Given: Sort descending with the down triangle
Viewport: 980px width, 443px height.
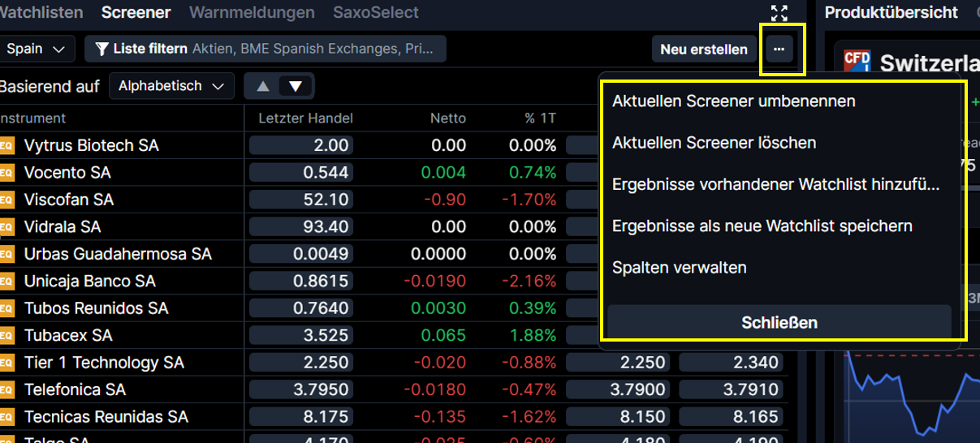Looking at the screenshot, I should [x=296, y=86].
